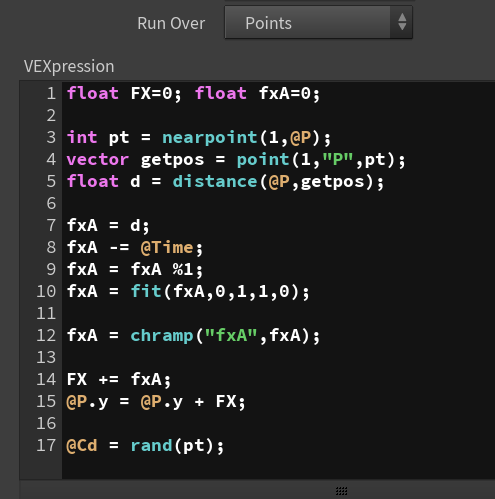Click the line '@P.y = @P.y + FX;'

(x=156, y=401)
